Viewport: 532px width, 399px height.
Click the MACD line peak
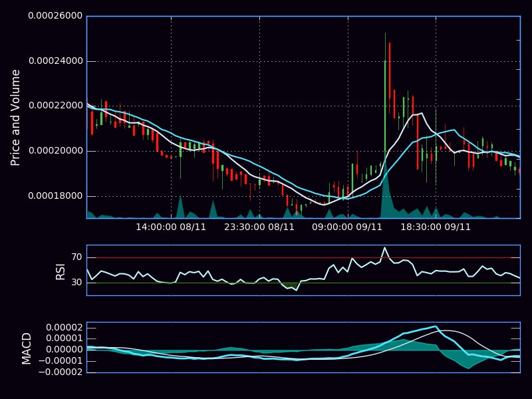click(x=436, y=327)
